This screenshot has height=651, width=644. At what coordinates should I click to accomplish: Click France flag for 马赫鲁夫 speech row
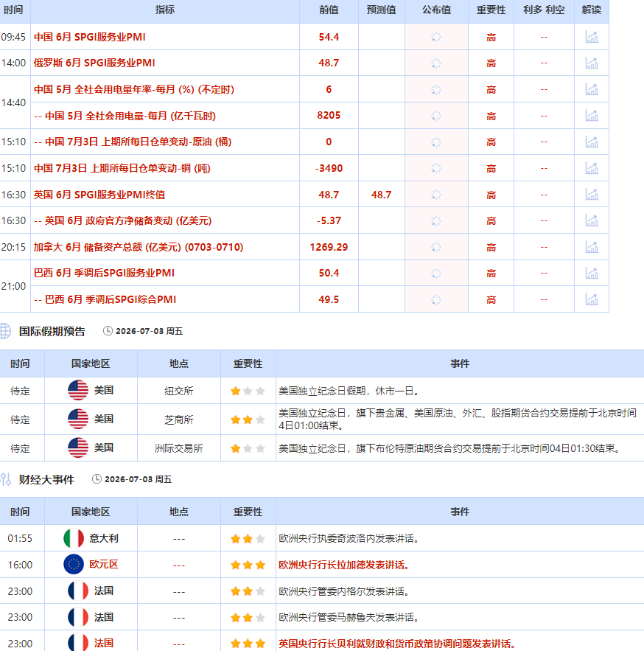78,617
